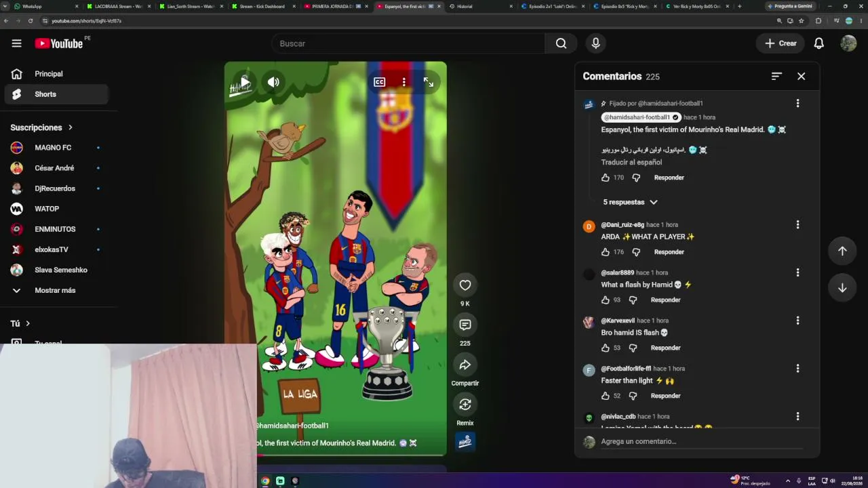Open Pregunta a Gemini in Chrome

click(790, 6)
